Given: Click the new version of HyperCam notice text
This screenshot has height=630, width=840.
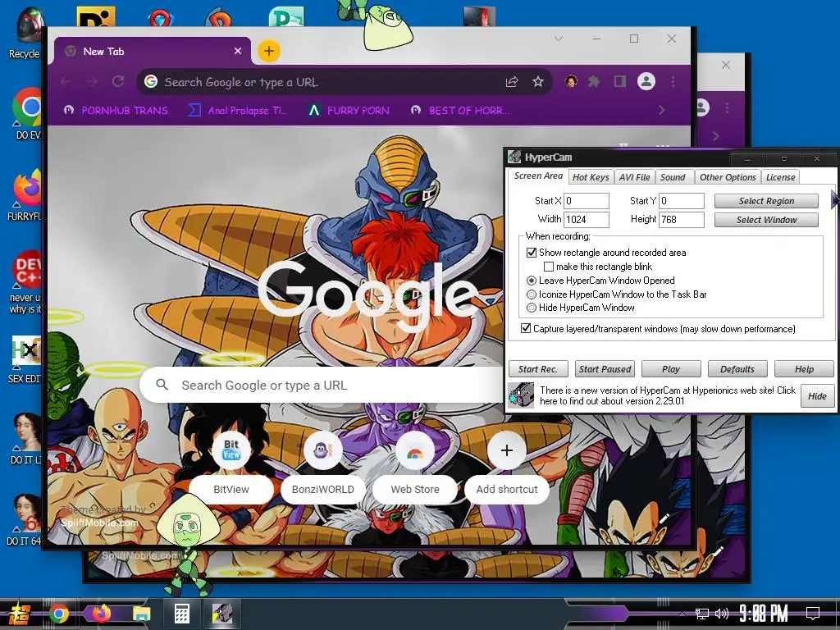Looking at the screenshot, I should pos(668,395).
